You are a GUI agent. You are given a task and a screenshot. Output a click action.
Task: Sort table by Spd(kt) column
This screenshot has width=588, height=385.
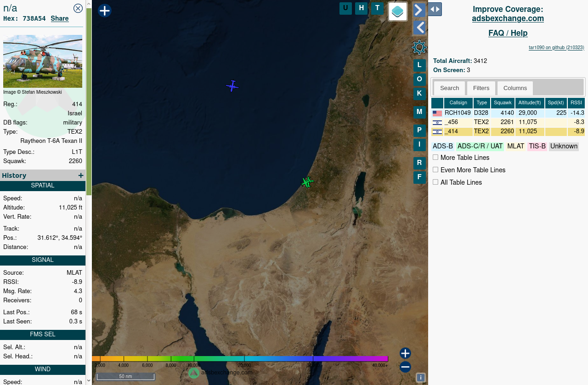pos(556,103)
